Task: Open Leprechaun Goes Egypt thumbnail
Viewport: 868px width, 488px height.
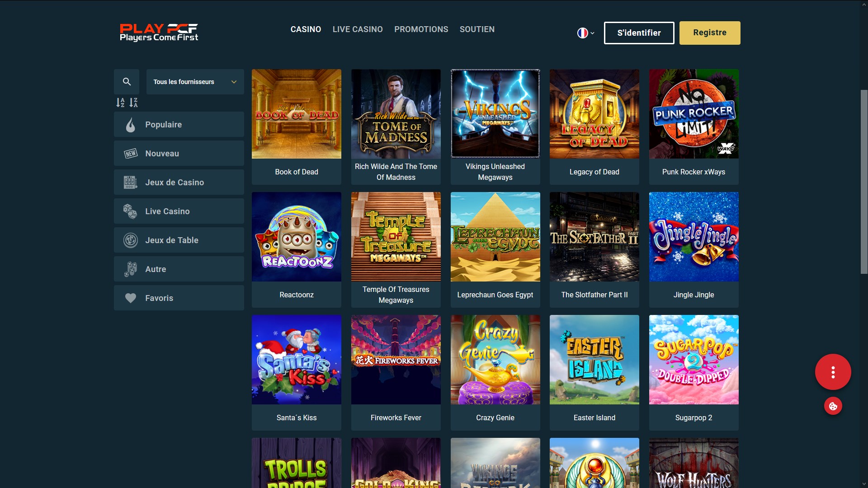Action: (495, 237)
